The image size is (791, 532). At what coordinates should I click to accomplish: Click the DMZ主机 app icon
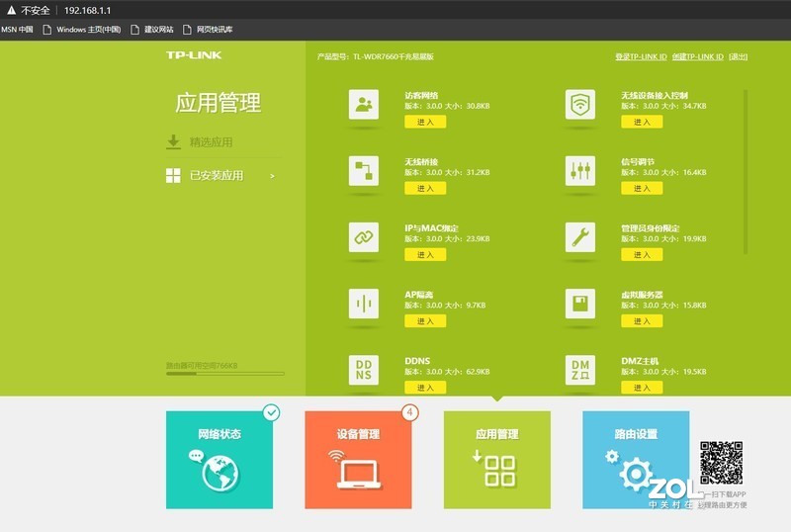pos(580,370)
